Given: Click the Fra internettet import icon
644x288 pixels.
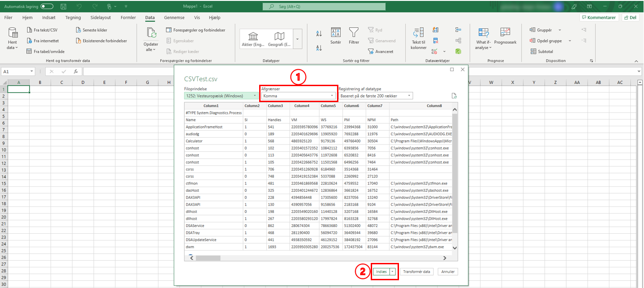Looking at the screenshot, I should [x=29, y=41].
